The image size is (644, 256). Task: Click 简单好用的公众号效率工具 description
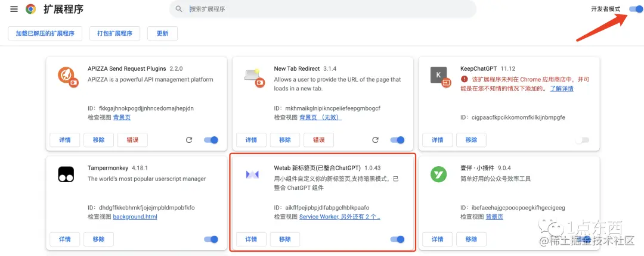pyautogui.click(x=496, y=179)
